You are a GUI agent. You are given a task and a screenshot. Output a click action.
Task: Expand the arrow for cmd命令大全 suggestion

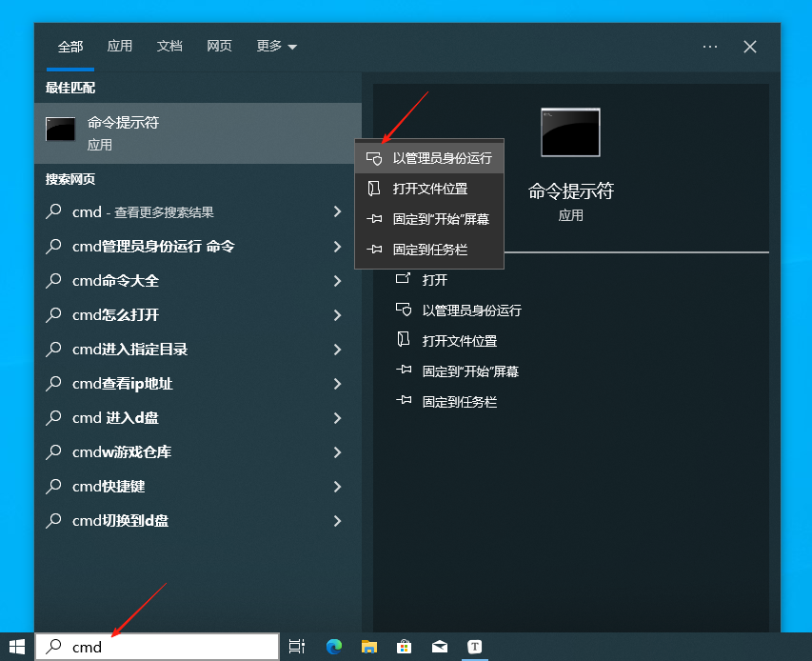pyautogui.click(x=337, y=281)
